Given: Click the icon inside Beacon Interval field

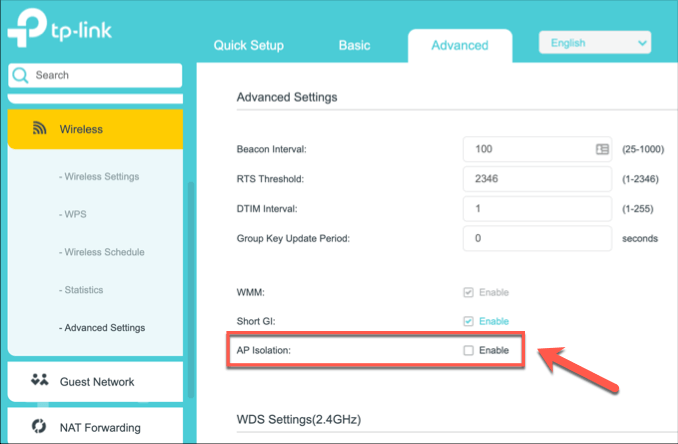Looking at the screenshot, I should (x=602, y=149).
